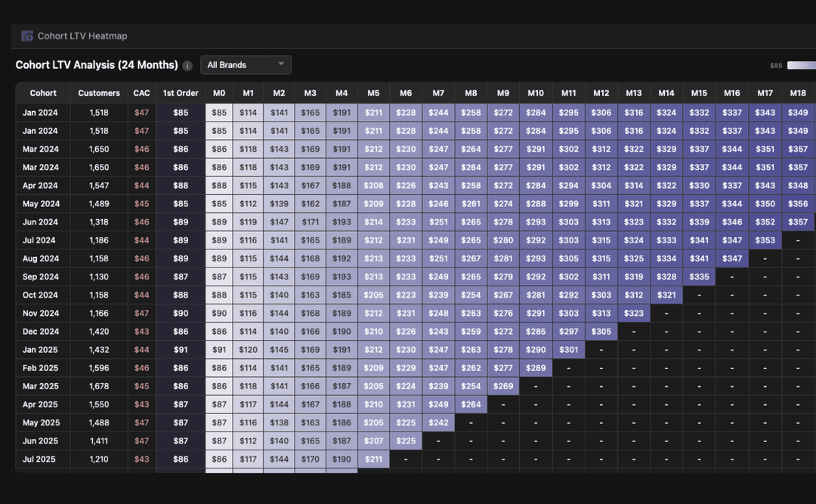
Task: Select the Jan 2024 cohort row label
Action: pos(40,112)
